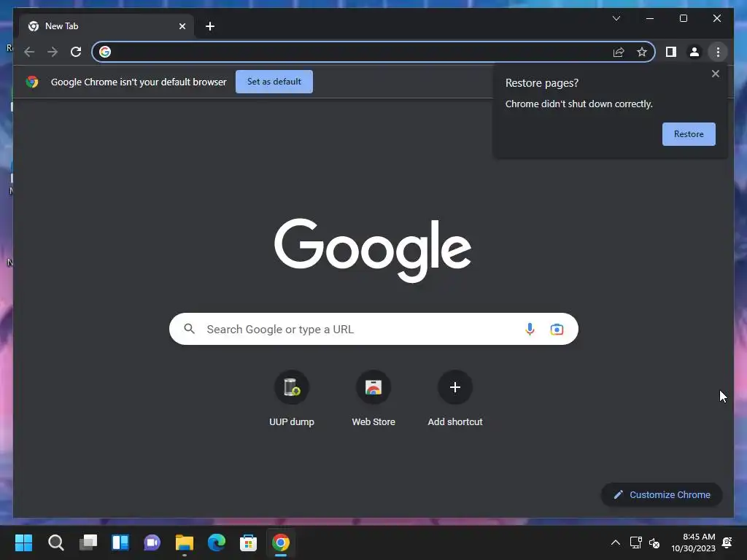Image resolution: width=747 pixels, height=560 pixels.
Task: Open Chrome three-dot menu
Action: pyautogui.click(x=718, y=52)
